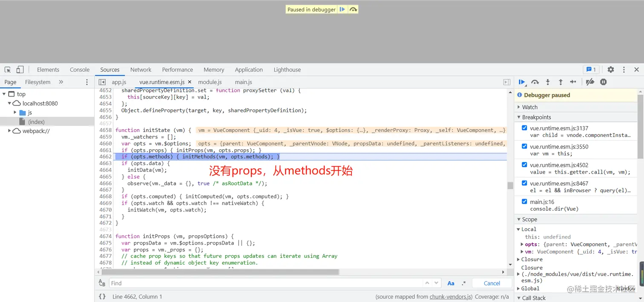This screenshot has width=644, height=302.
Task: Open the main.js file tab
Action: pos(244,82)
